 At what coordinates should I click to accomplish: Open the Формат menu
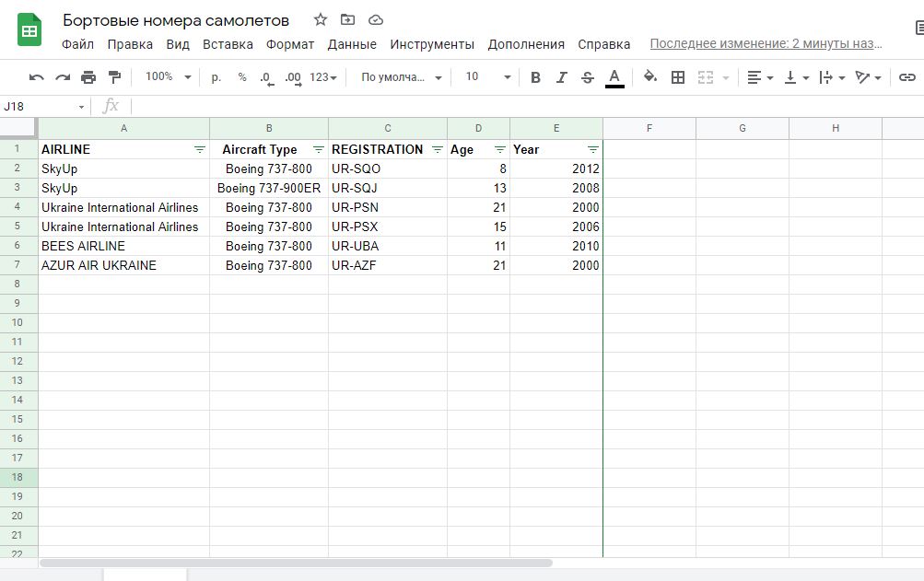pos(290,44)
